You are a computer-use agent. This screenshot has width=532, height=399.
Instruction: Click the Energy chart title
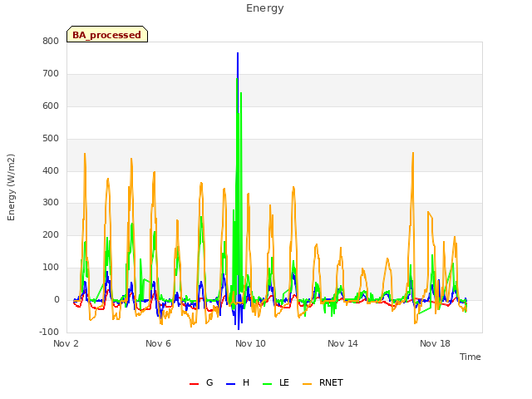click(x=265, y=8)
